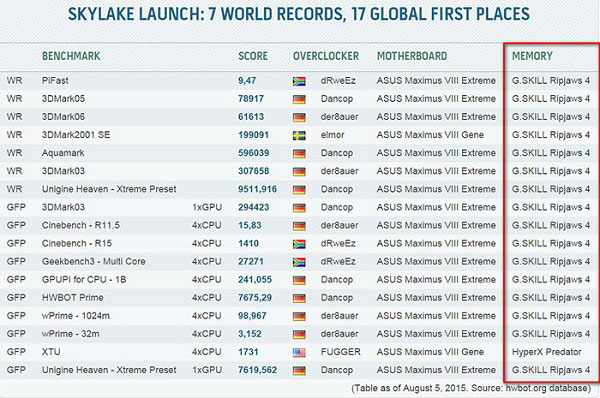Click the OVERCLOCKER column header

(x=326, y=56)
